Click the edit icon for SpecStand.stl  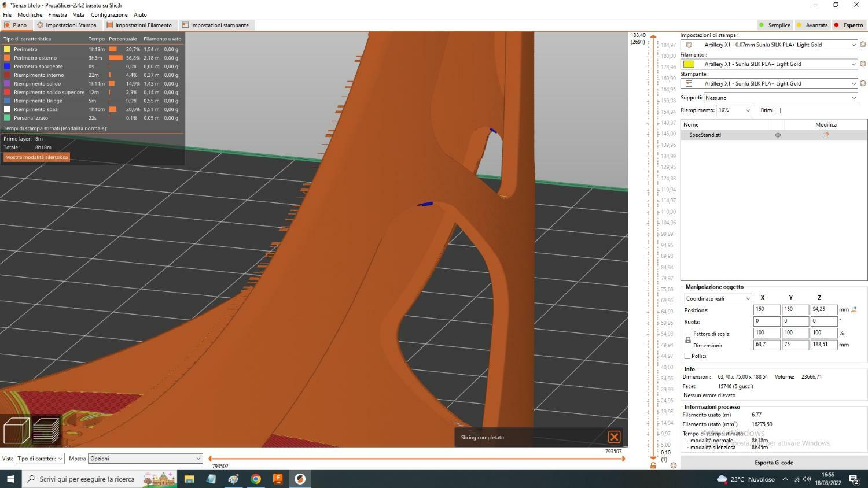point(825,135)
